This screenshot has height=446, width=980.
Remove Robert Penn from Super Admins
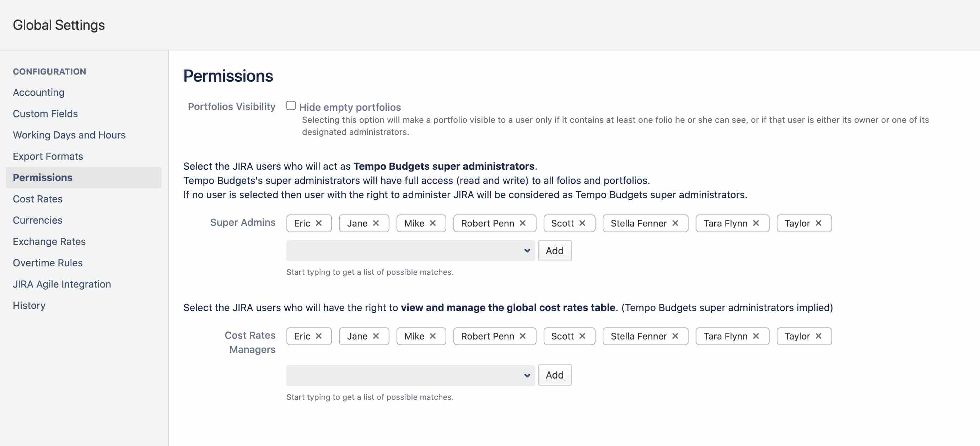523,223
